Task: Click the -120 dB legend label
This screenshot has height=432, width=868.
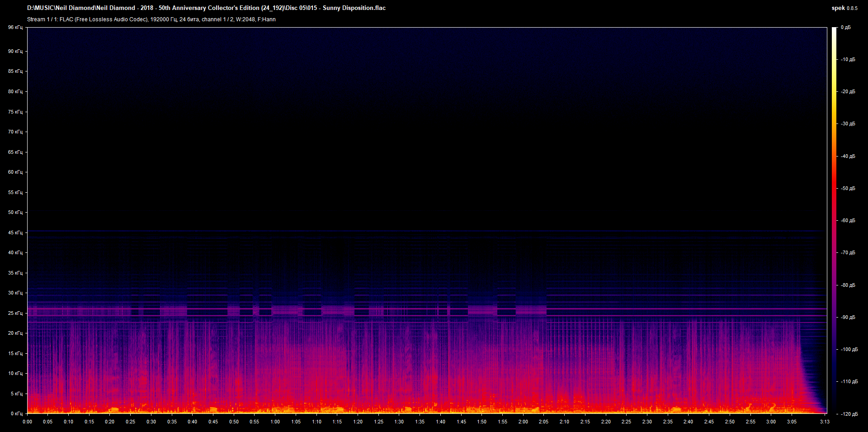Action: [x=849, y=413]
